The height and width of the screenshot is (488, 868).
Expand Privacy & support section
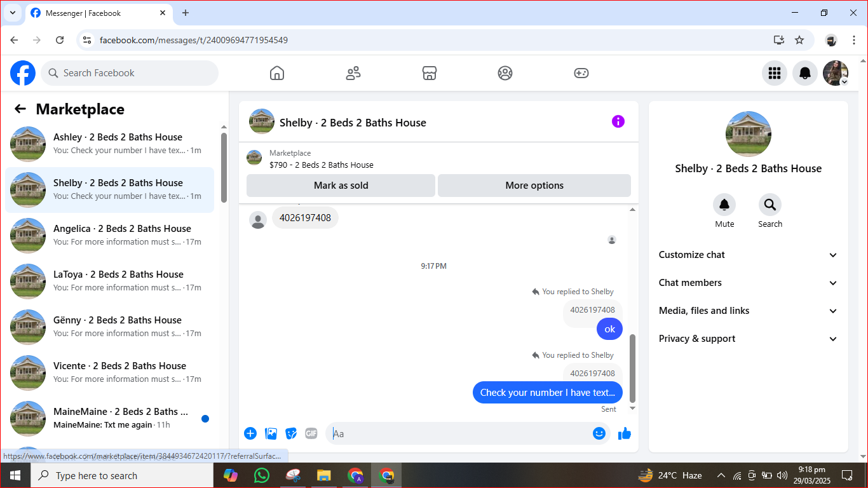pos(749,339)
